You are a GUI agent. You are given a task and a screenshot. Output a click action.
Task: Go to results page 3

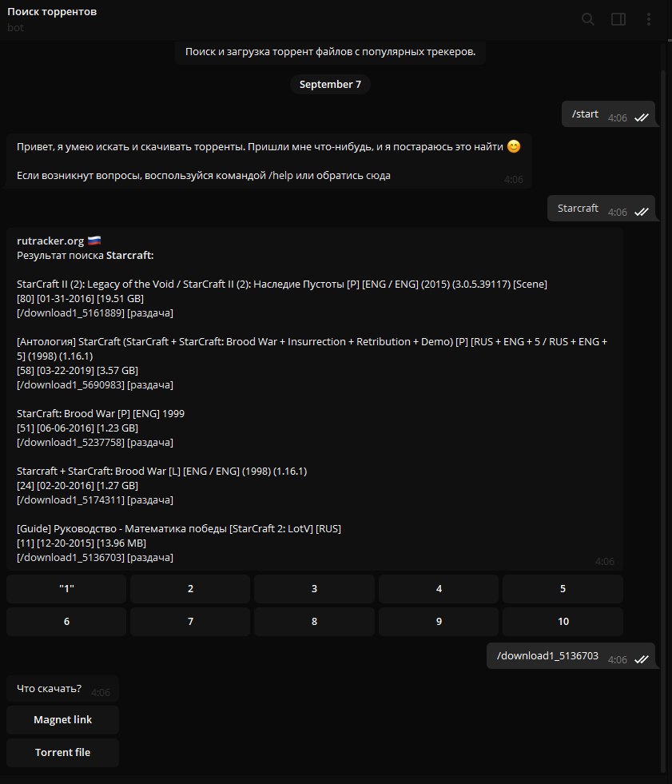tap(314, 588)
